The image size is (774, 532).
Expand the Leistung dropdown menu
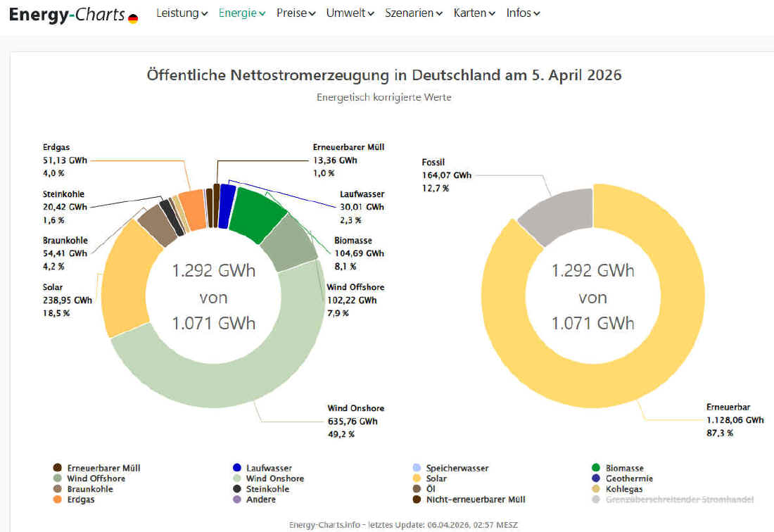coord(182,13)
